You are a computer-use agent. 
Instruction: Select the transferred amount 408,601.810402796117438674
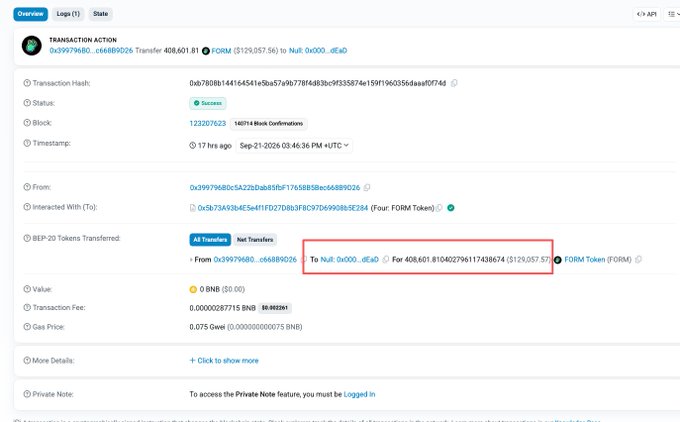point(454,259)
